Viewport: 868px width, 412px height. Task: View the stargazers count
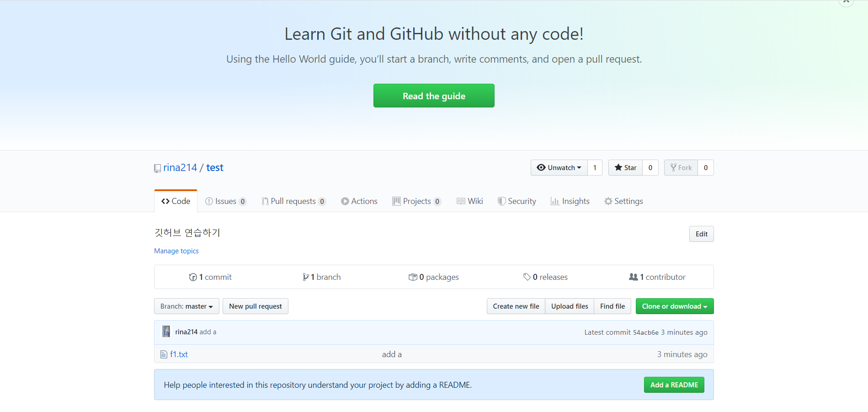coord(650,167)
